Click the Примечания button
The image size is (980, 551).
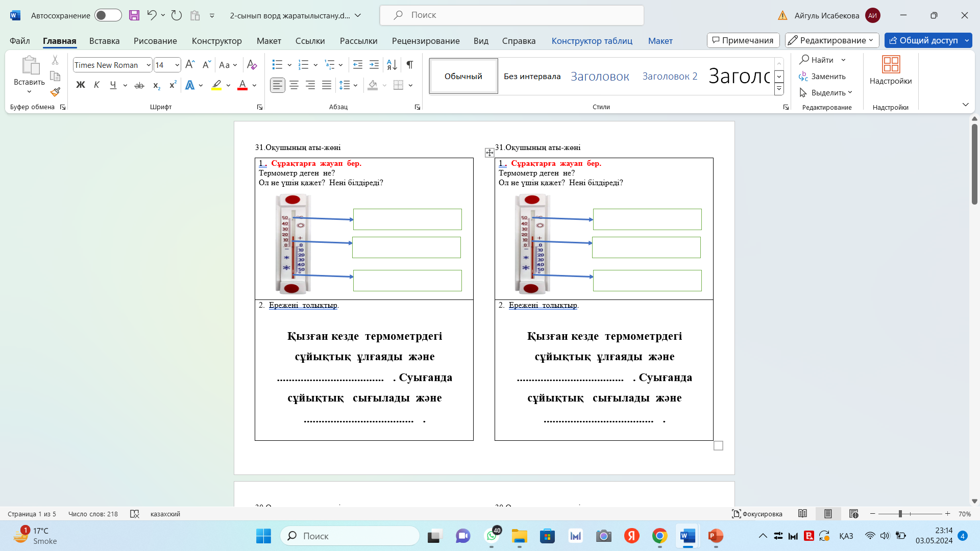(743, 40)
